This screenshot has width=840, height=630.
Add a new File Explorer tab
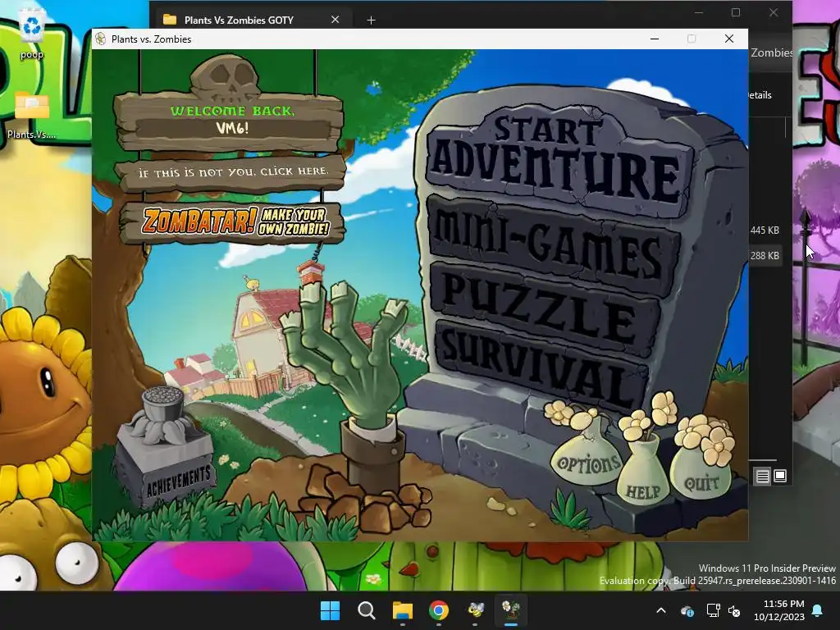(x=371, y=21)
